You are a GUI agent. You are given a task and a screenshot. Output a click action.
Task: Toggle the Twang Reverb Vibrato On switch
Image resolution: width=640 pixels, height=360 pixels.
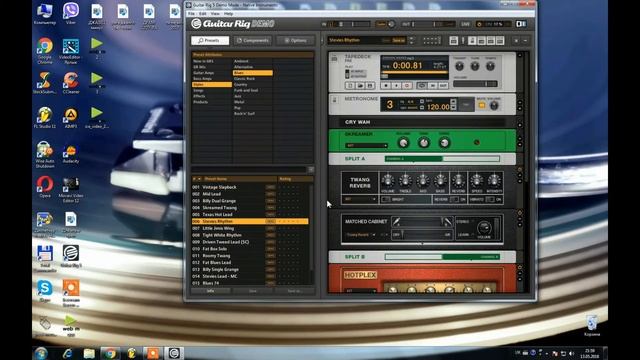[x=490, y=200]
